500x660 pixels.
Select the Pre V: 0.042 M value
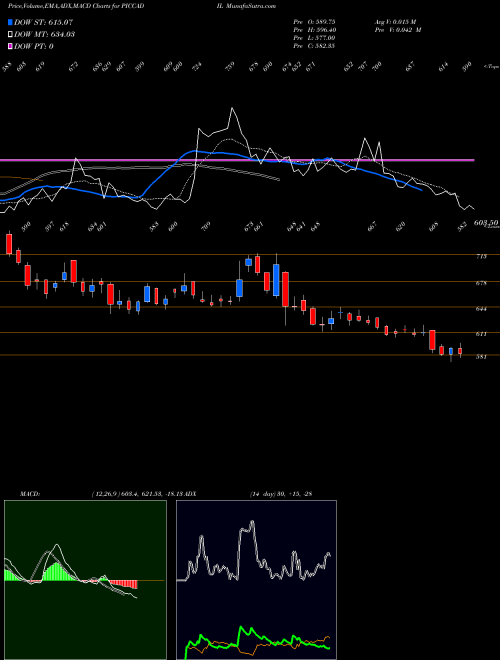(398, 30)
